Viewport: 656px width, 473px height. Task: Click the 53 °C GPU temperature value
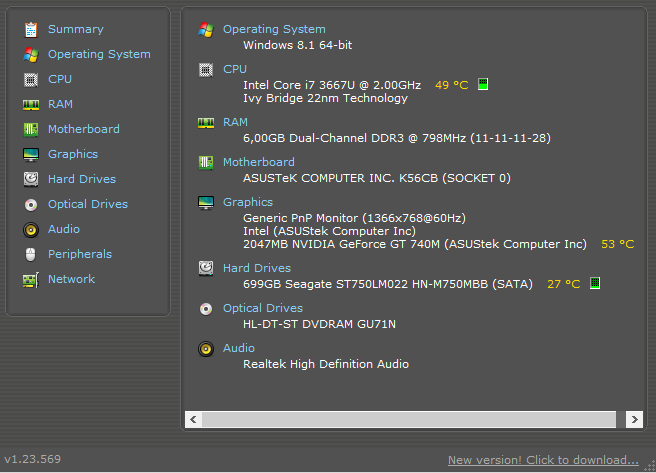[618, 244]
